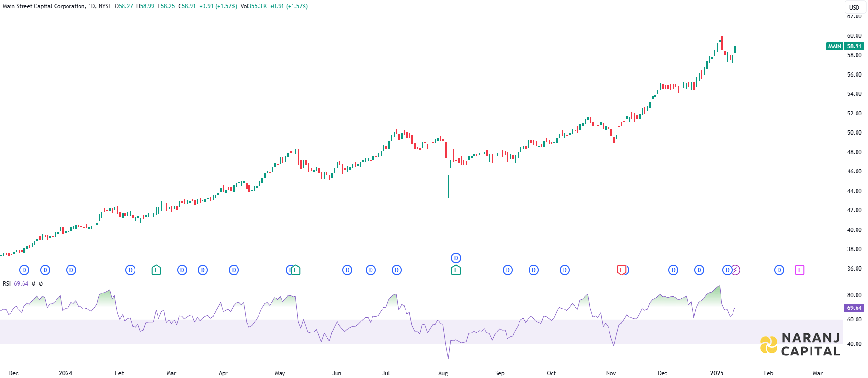868x378 pixels.
Task: Click the Main Street Capital Corporation title
Action: coord(44,6)
